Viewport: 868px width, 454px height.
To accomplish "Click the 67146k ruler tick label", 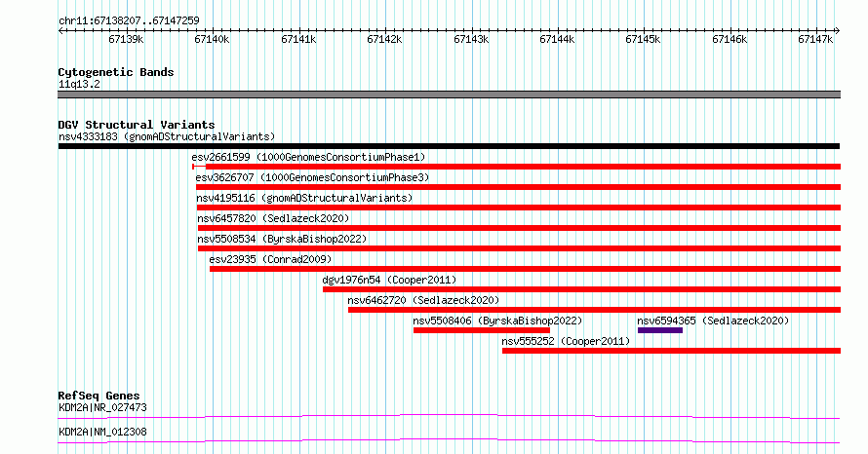I will point(730,40).
